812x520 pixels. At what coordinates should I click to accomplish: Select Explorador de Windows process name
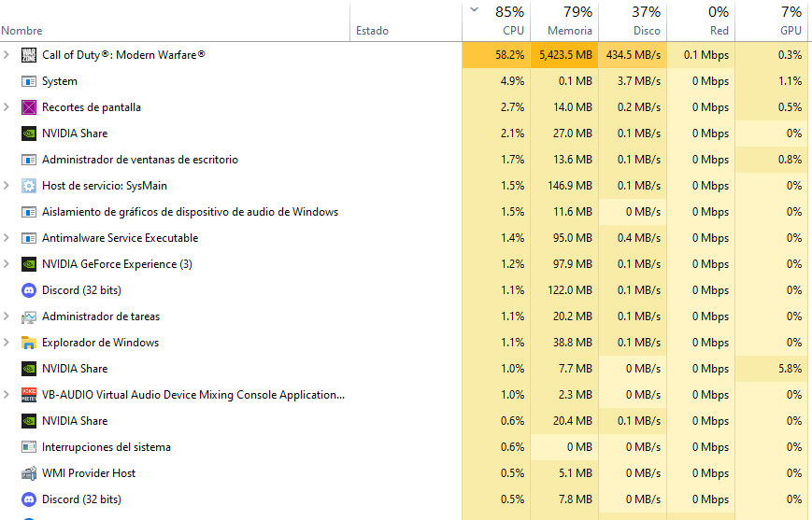[101, 343]
